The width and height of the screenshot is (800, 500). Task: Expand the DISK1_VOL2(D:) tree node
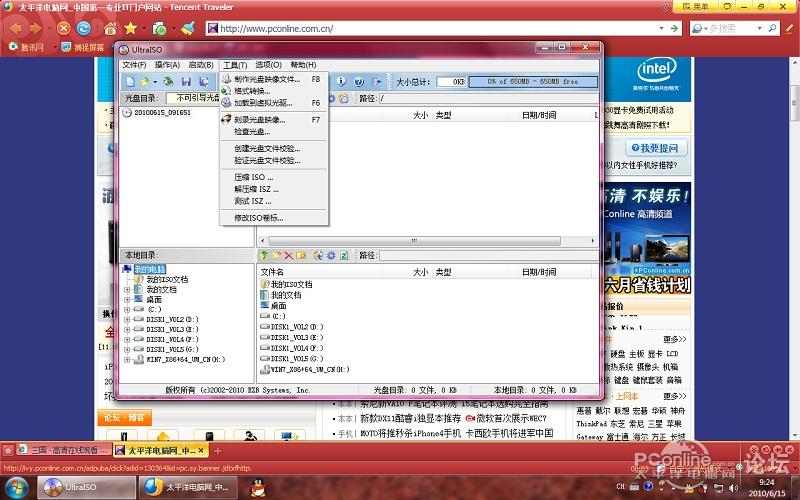coord(127,319)
